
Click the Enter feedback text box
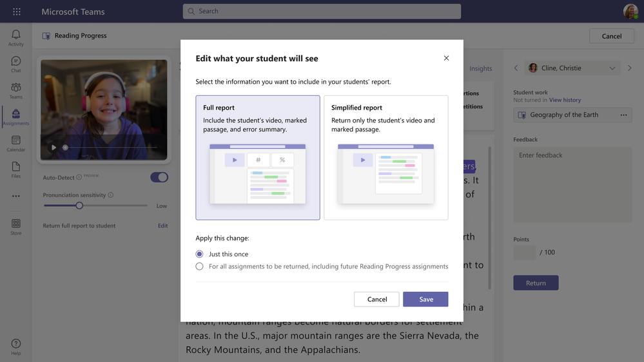click(572, 185)
